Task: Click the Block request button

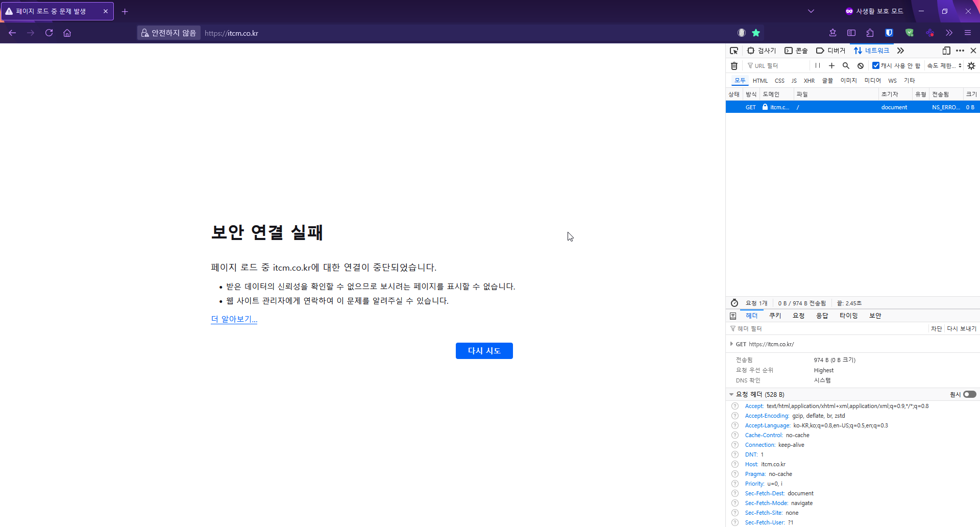Action: pyautogui.click(x=936, y=329)
